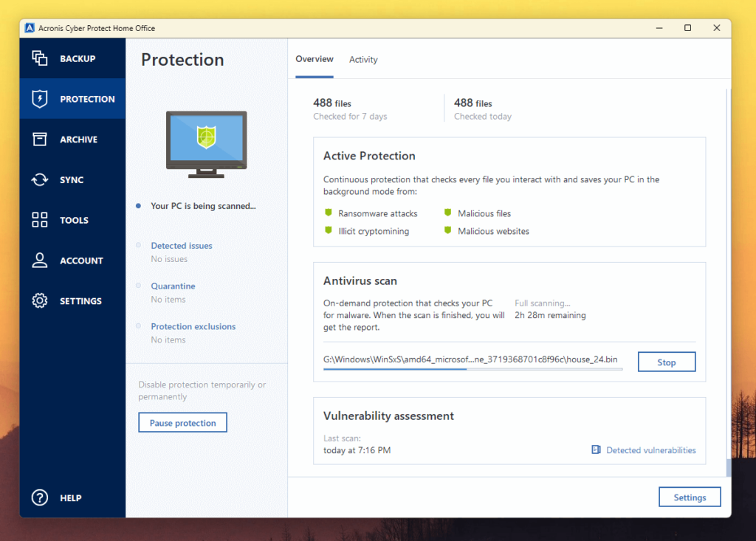Switch to the Overview tab
Image resolution: width=756 pixels, height=541 pixels.
pos(315,59)
